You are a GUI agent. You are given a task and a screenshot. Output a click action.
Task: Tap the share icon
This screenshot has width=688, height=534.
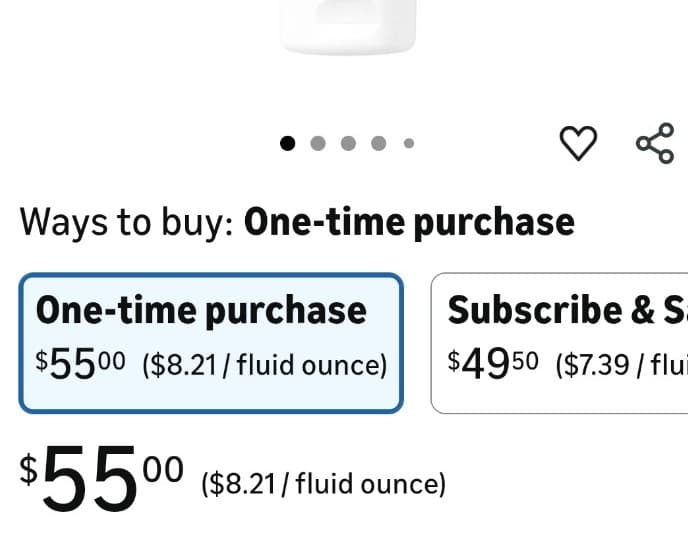(655, 144)
